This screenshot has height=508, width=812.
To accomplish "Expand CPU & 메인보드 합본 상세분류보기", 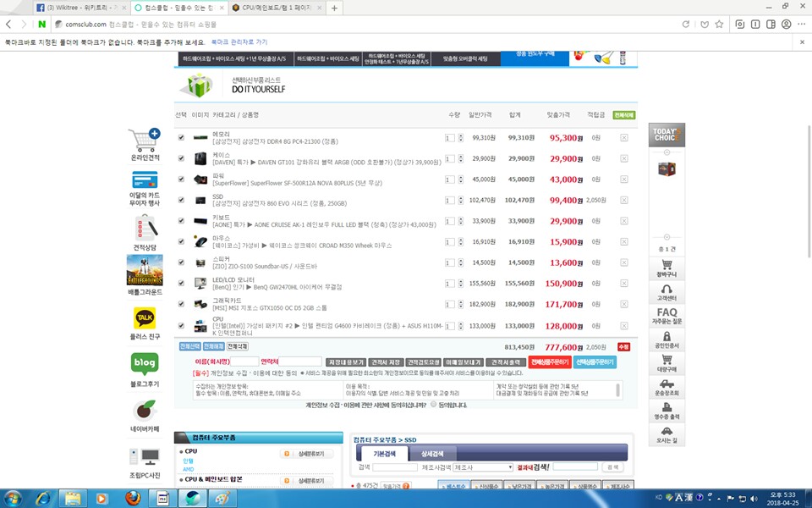I will [x=306, y=481].
